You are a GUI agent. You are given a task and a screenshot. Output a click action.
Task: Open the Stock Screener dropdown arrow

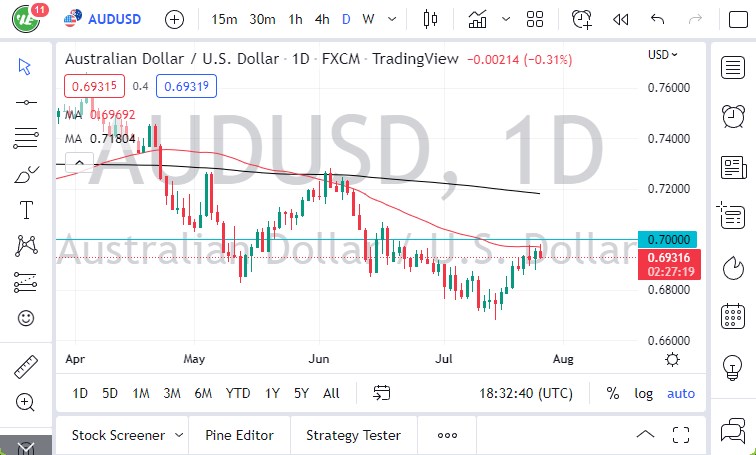(x=178, y=435)
